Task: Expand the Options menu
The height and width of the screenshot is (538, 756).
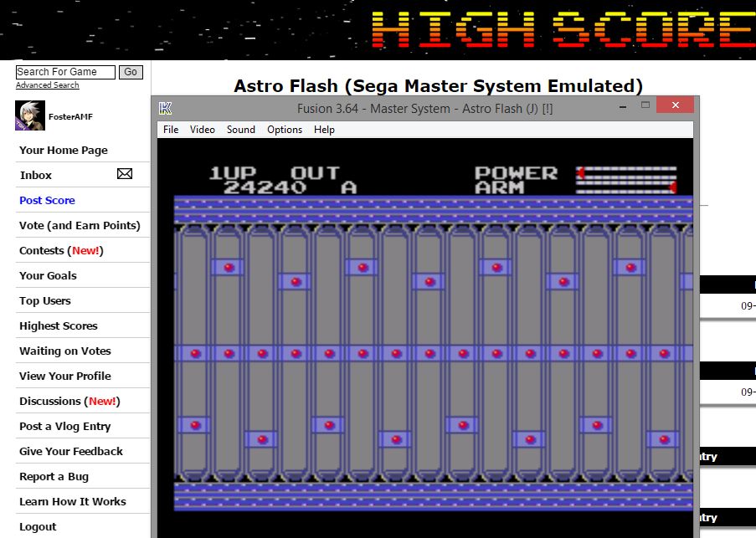Action: (285, 130)
